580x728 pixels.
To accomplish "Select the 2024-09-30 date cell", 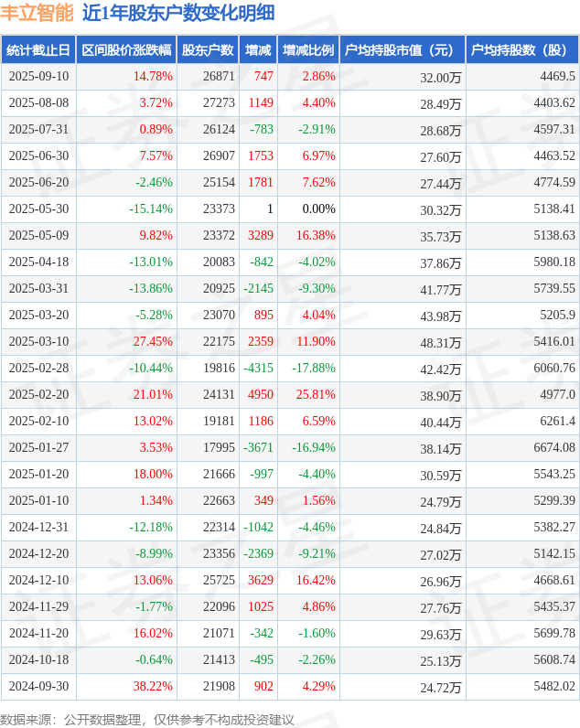I will 38,687.
